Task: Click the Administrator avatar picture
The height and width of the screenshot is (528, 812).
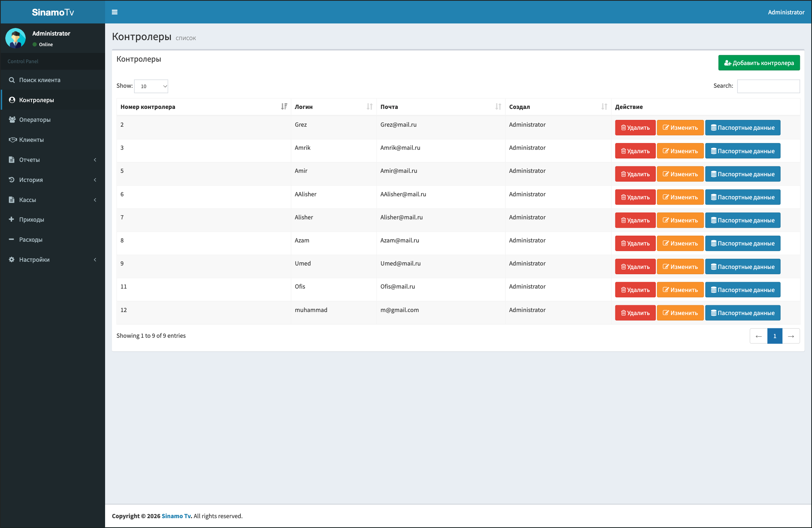Action: tap(15, 38)
